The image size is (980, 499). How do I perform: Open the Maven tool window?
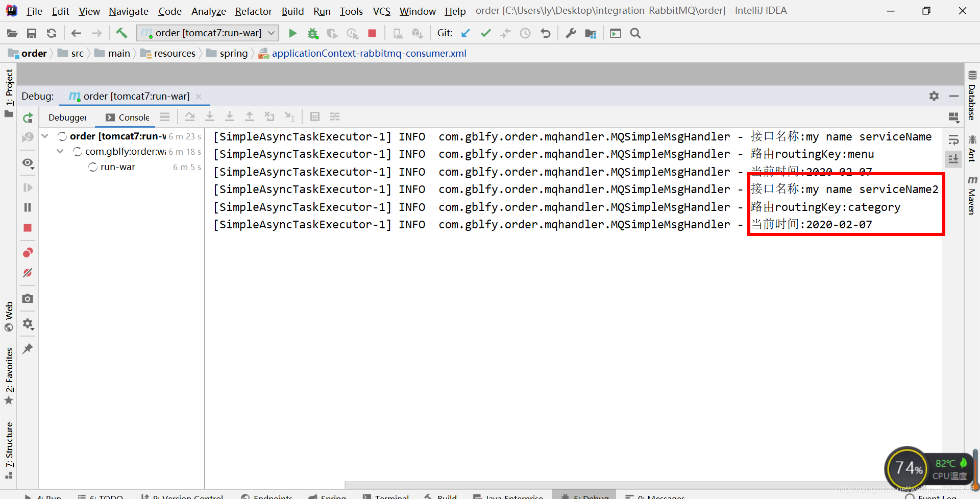click(972, 195)
